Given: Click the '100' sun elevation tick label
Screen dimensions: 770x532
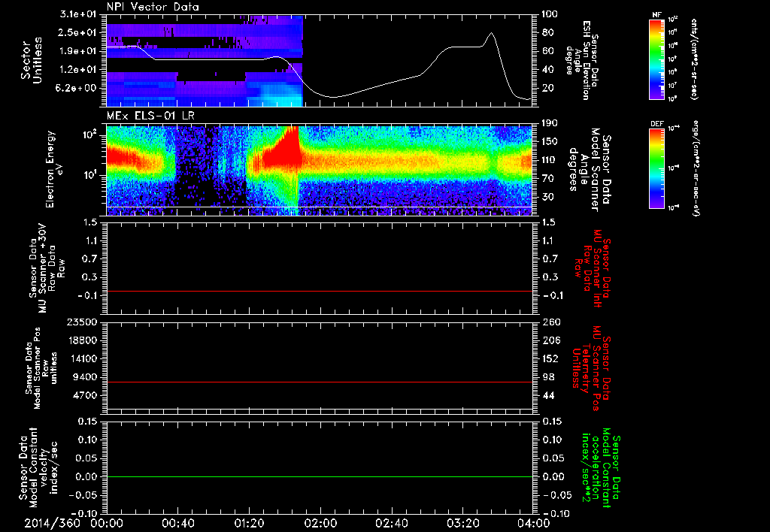Looking at the screenshot, I should [x=550, y=14].
